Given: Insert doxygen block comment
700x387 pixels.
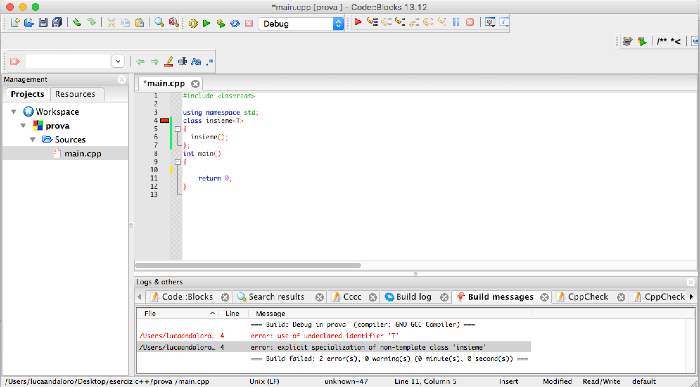Looking at the screenshot, I should click(x=662, y=42).
